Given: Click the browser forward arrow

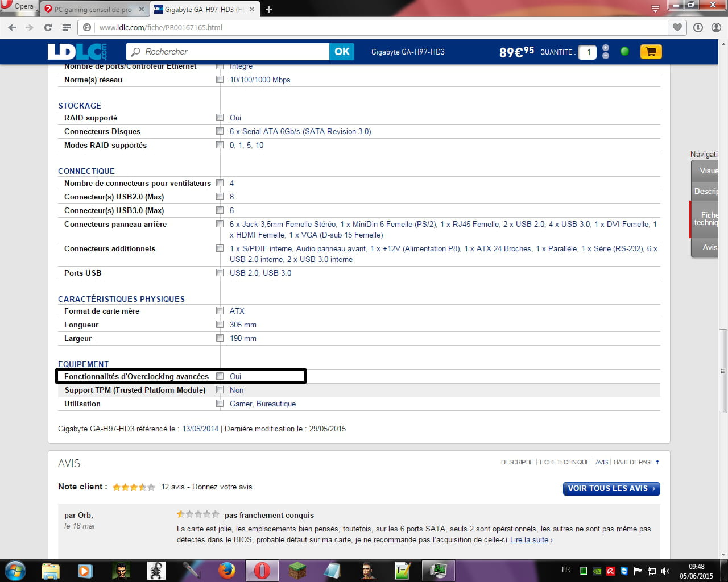Looking at the screenshot, I should 30,27.
